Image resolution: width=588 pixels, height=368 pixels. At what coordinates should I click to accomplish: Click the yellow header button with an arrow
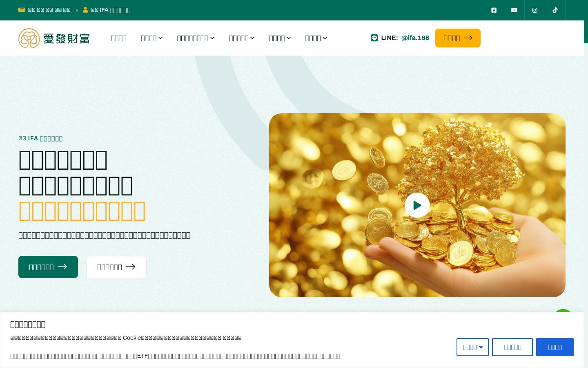point(458,38)
